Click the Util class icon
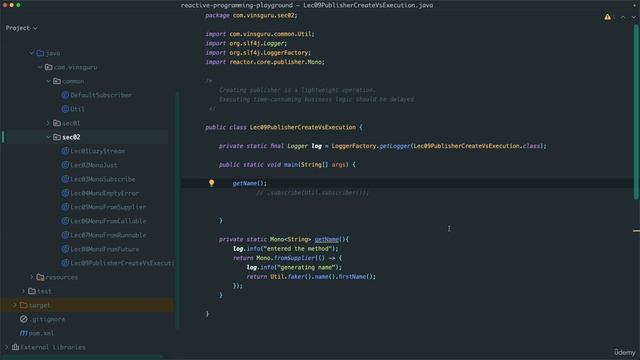 point(65,109)
